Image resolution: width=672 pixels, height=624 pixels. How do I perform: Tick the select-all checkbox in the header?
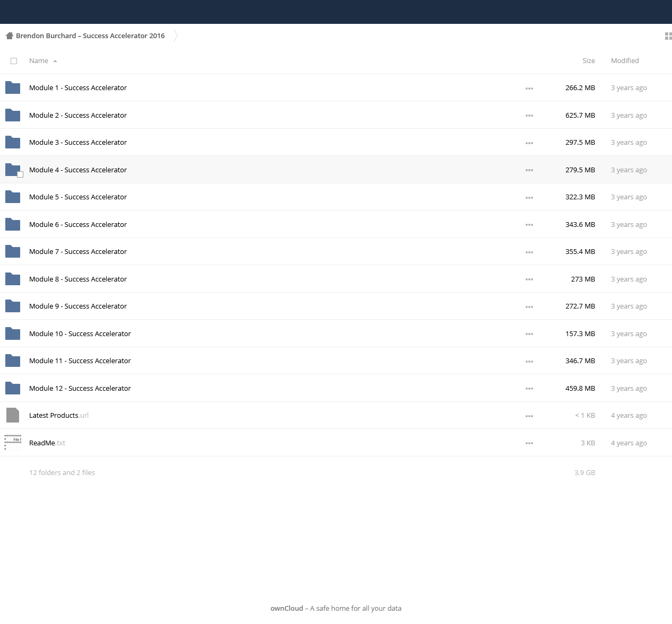click(x=14, y=61)
